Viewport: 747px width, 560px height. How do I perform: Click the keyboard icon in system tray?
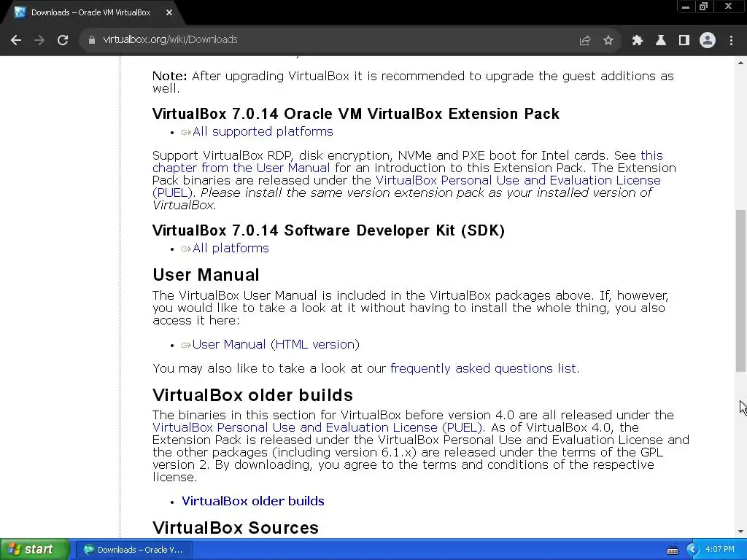tap(672, 550)
